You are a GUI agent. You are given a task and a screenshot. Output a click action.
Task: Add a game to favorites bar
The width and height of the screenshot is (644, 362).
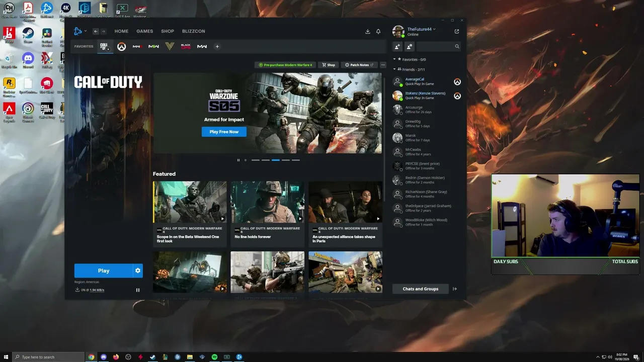(217, 46)
